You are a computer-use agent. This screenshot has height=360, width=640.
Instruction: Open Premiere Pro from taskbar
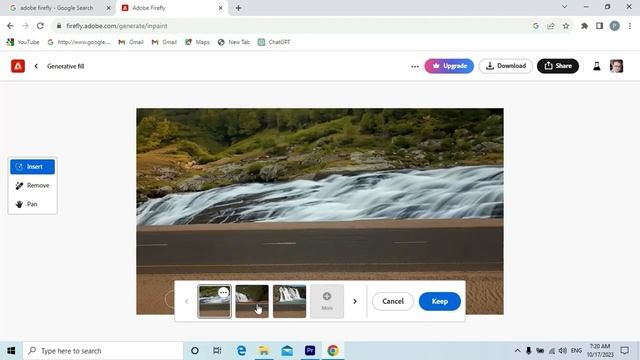coord(310,351)
